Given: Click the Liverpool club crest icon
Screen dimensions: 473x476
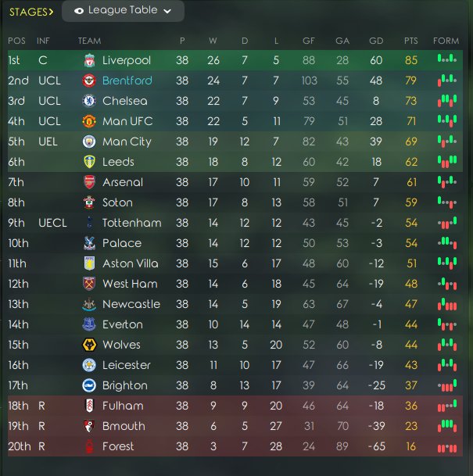Looking at the screenshot, I should pyautogui.click(x=89, y=60).
